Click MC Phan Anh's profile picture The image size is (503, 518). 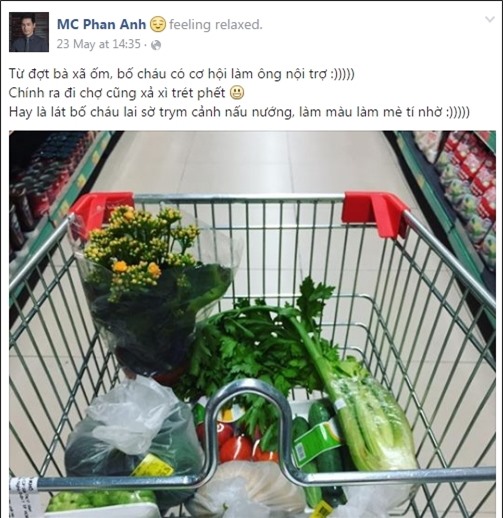point(29,32)
